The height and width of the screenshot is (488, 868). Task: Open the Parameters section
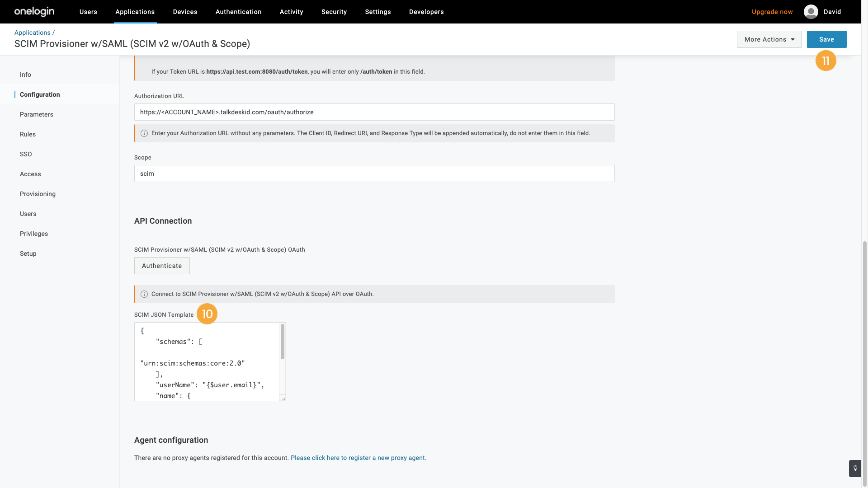pyautogui.click(x=36, y=114)
